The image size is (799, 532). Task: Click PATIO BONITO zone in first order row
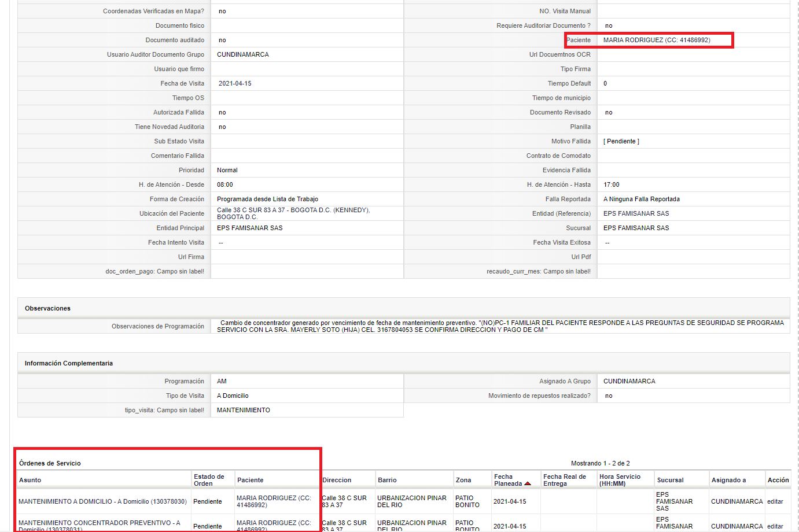[467, 501]
